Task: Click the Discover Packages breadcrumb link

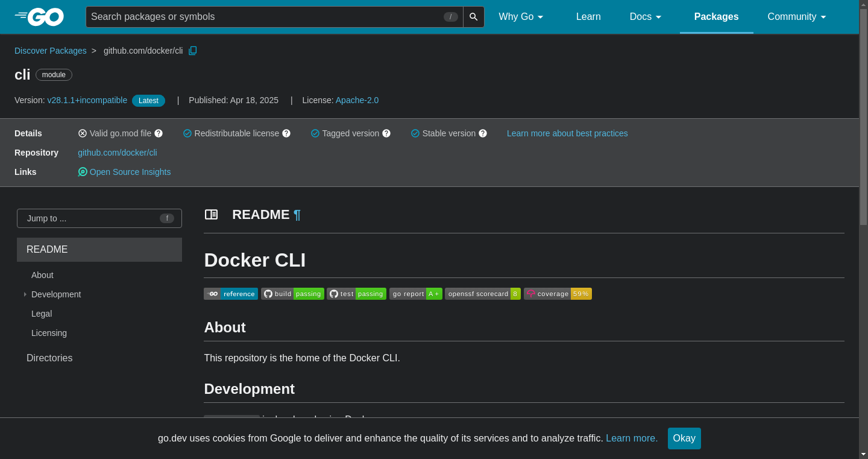Action: (x=51, y=51)
